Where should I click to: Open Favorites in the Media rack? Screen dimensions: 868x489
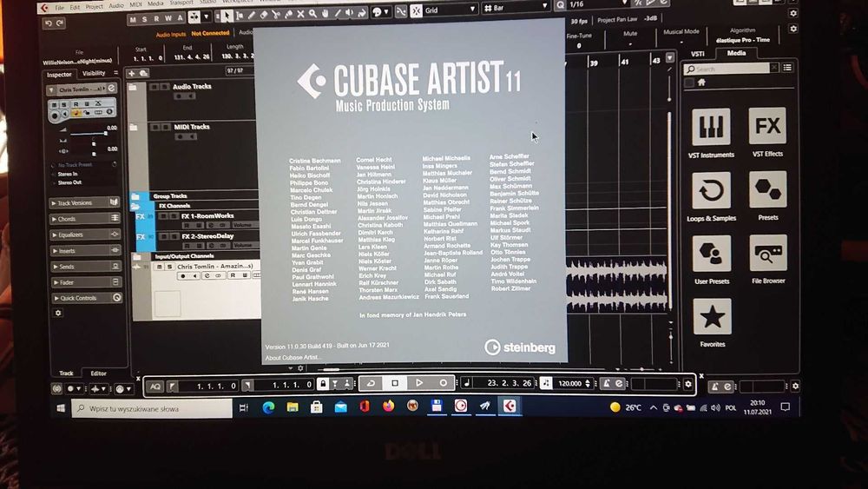(x=712, y=317)
